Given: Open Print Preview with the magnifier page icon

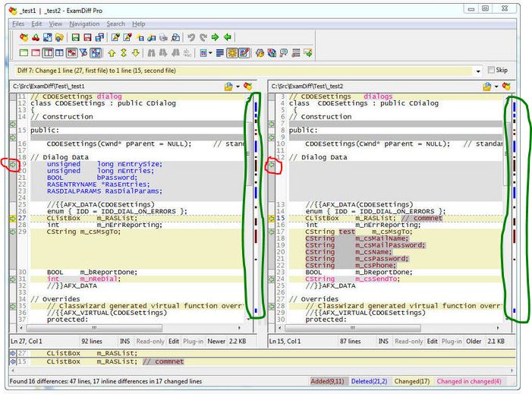Looking at the screenshot, I should point(175,37).
